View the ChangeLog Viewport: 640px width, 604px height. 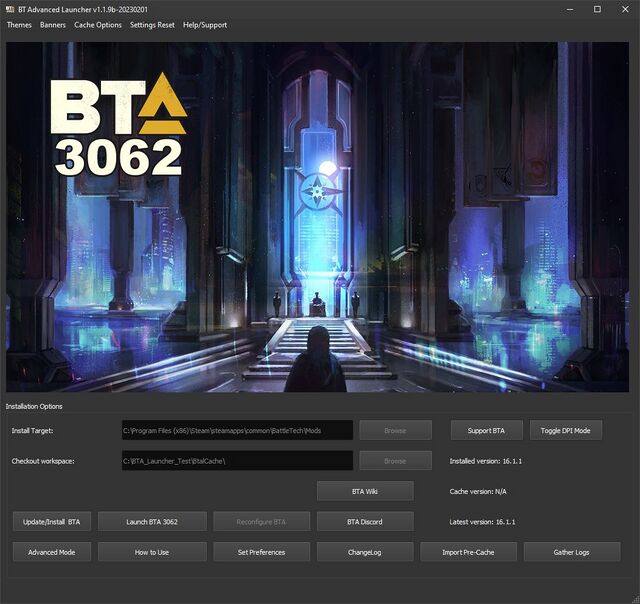tap(365, 552)
